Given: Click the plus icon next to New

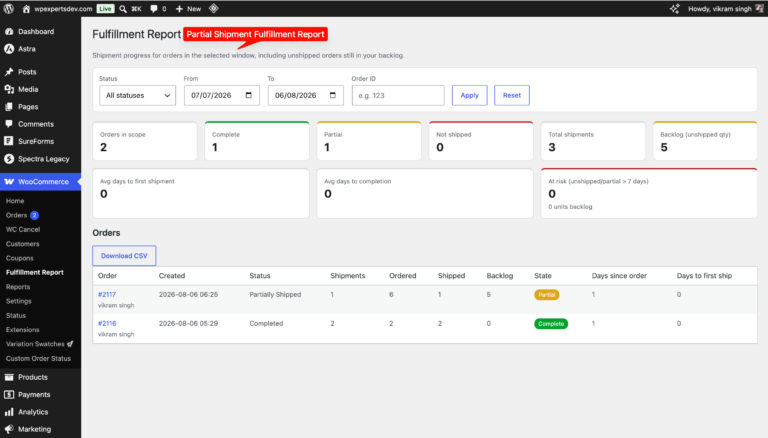Looking at the screenshot, I should tap(179, 9).
